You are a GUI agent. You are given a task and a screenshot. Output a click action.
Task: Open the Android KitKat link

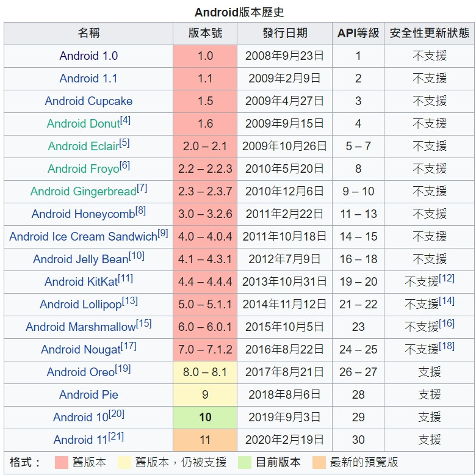[x=81, y=282]
